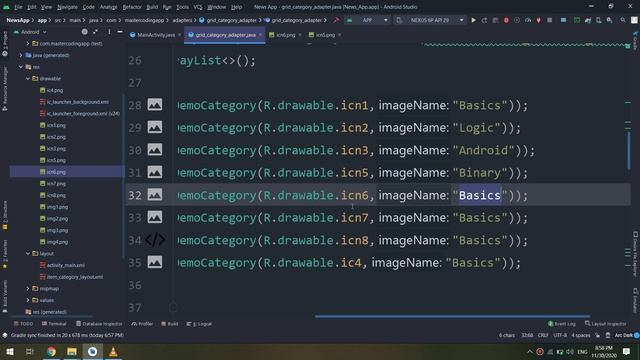Open the Task View icon on the taskbar

click(x=30, y=351)
